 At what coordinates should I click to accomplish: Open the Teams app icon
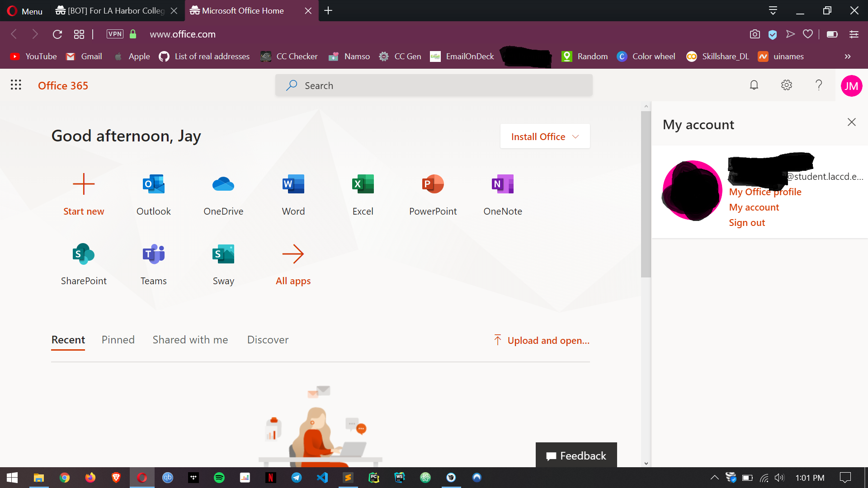coord(153,254)
